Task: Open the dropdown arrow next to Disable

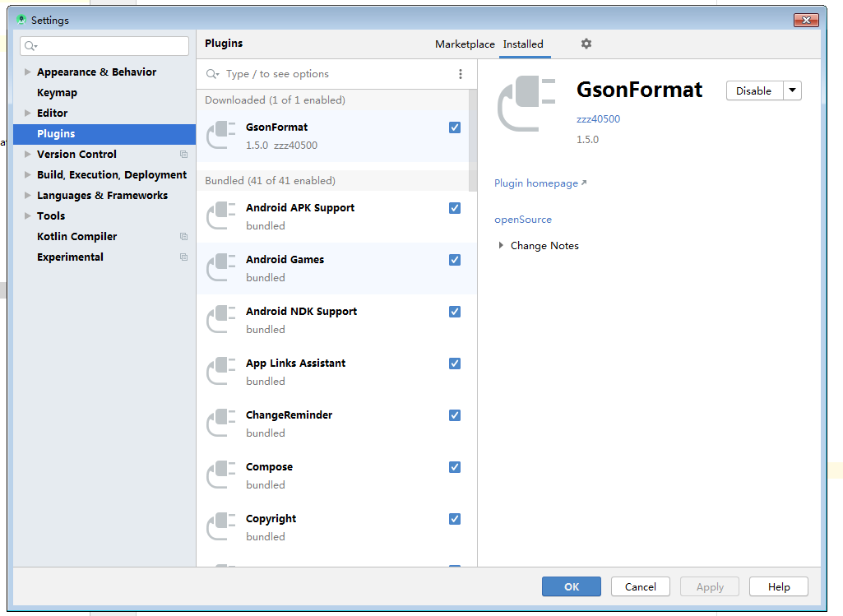Action: (x=793, y=90)
